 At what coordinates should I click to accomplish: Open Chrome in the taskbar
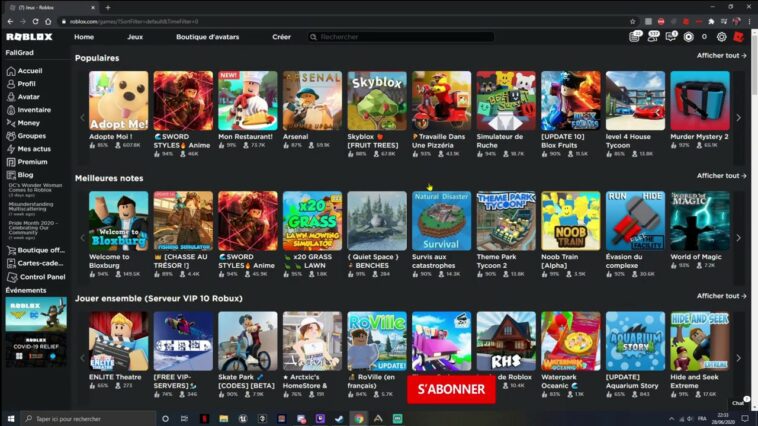pyautogui.click(x=359, y=419)
